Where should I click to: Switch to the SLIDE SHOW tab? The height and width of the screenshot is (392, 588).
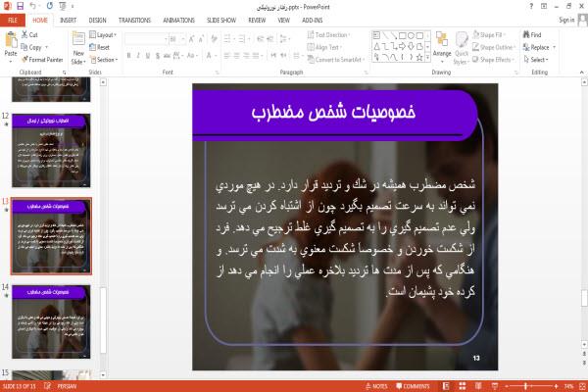coord(221,21)
